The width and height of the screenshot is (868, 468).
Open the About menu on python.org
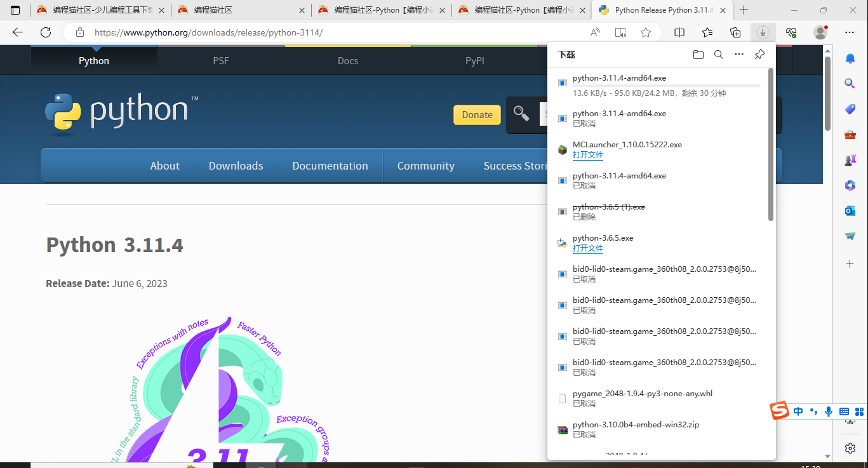165,166
